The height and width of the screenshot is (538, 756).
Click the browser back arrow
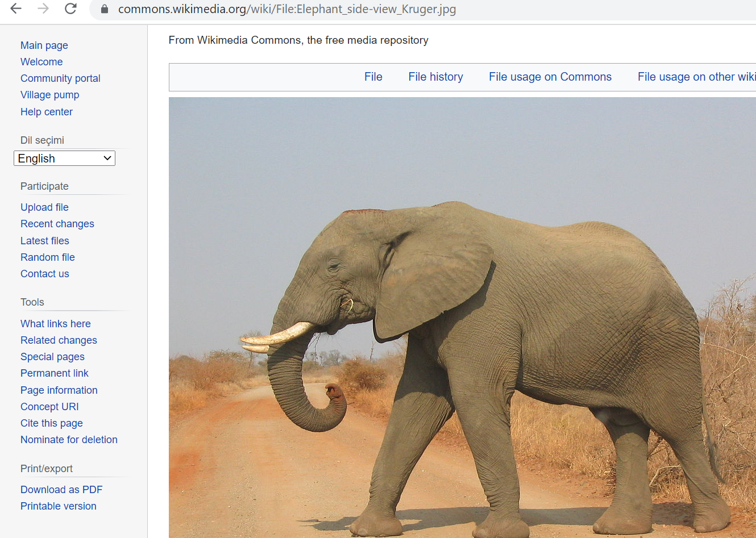(x=16, y=9)
